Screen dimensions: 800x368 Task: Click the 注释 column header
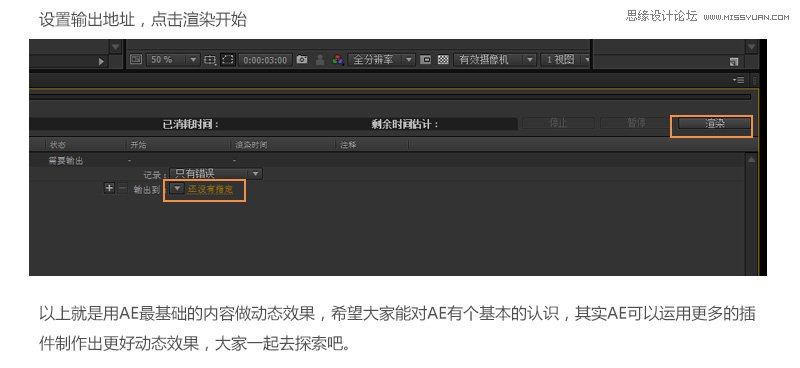pos(348,145)
